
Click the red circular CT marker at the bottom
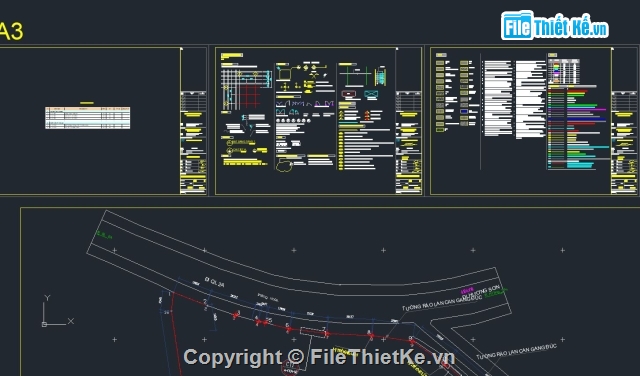pyautogui.click(x=291, y=367)
